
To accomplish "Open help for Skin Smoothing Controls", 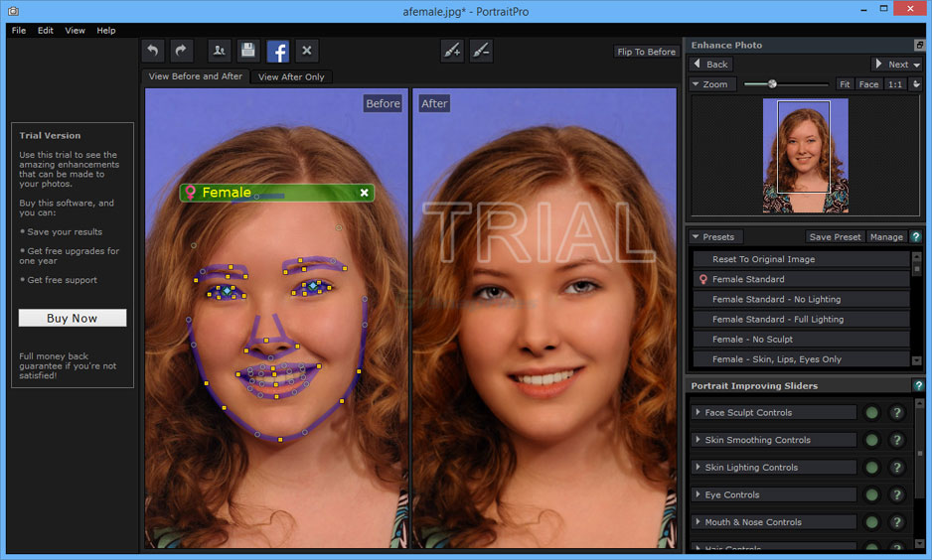I will pyautogui.click(x=897, y=440).
